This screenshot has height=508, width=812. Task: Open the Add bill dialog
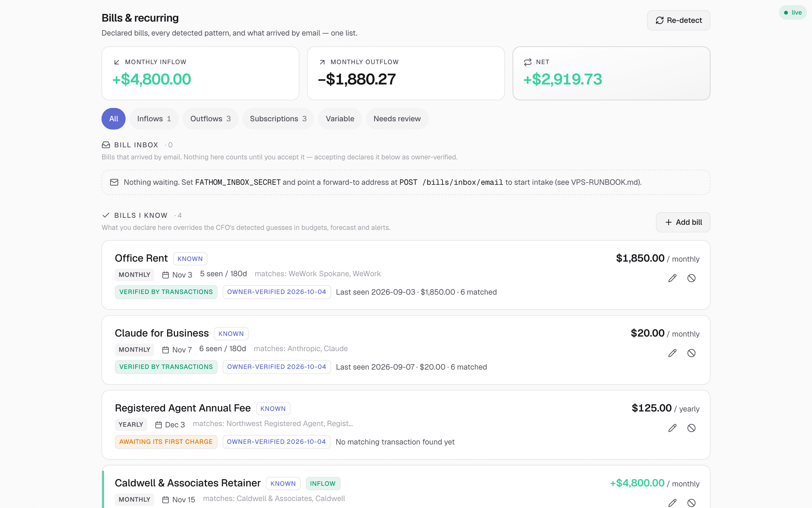[683, 222]
